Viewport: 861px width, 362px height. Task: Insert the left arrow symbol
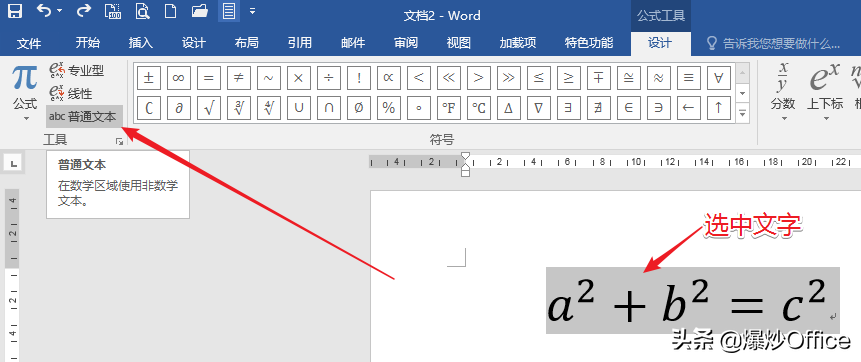tap(689, 108)
